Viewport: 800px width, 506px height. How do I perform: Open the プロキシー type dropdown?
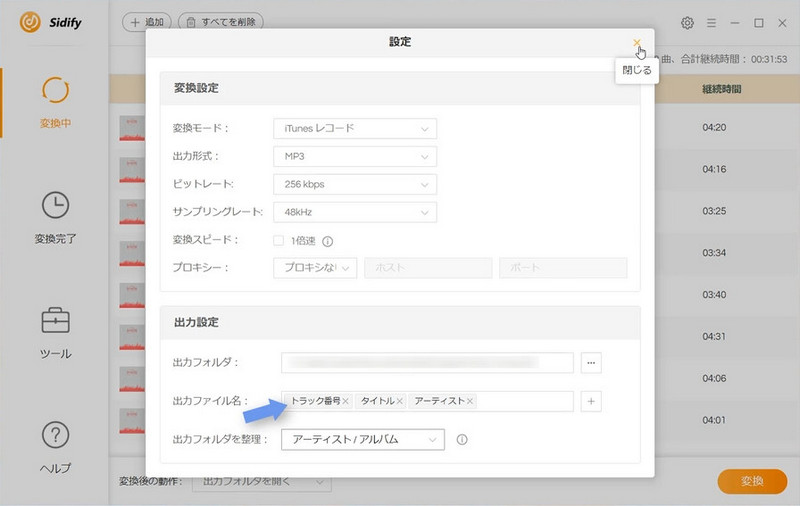tap(315, 268)
